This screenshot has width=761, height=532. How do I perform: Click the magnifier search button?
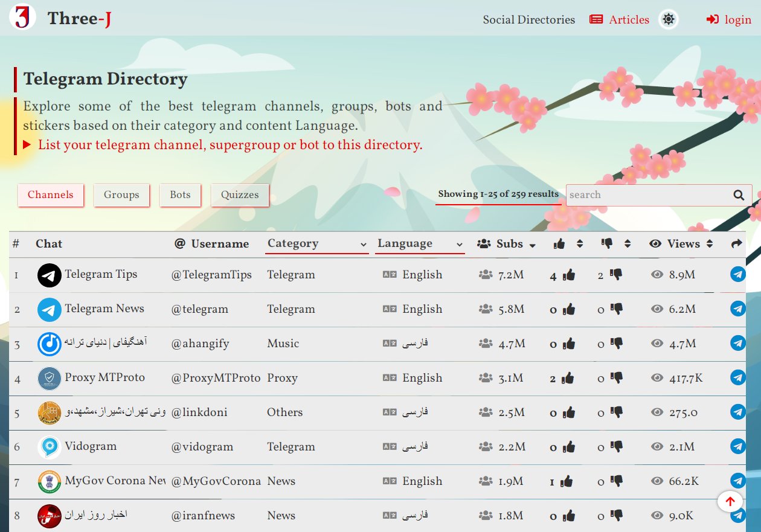pos(739,195)
